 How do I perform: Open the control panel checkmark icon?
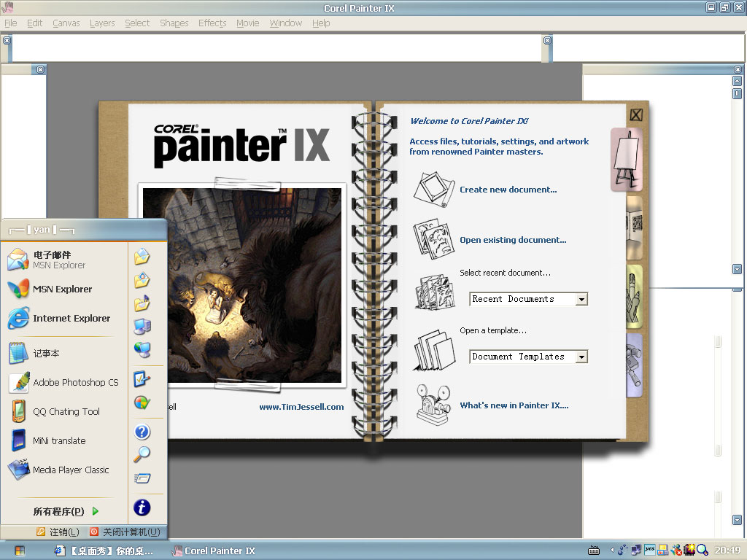[x=142, y=379]
